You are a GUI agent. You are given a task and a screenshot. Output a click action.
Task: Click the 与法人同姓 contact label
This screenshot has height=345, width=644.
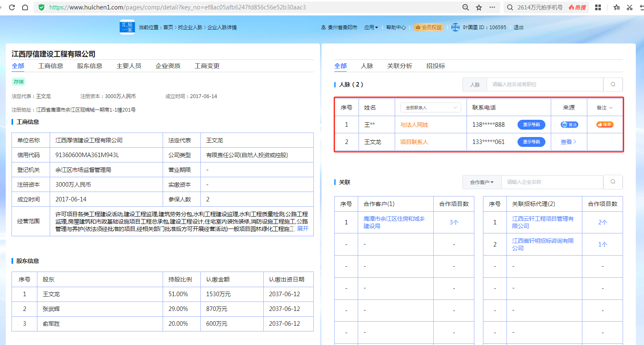414,125
